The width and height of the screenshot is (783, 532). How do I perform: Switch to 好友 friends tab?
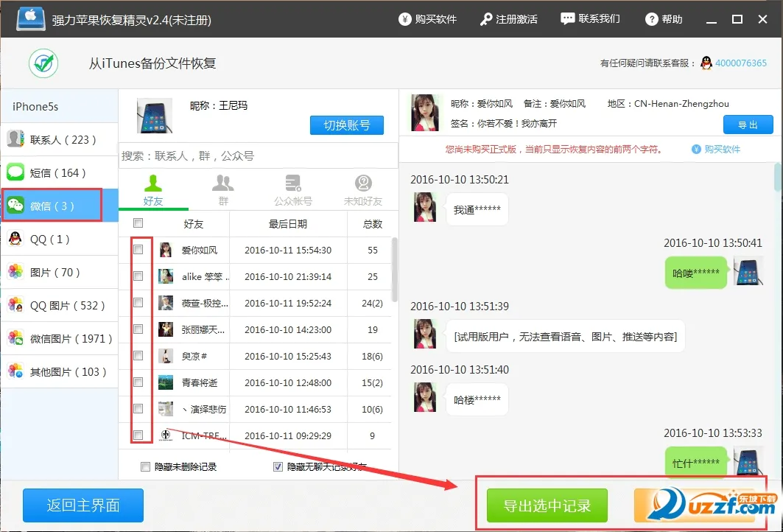click(x=152, y=190)
